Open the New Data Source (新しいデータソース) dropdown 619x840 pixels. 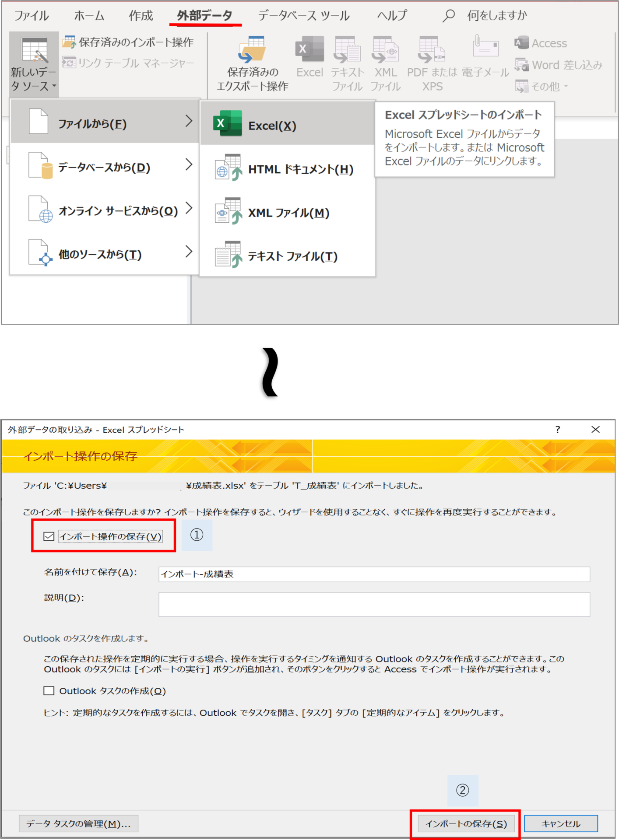coord(34,64)
